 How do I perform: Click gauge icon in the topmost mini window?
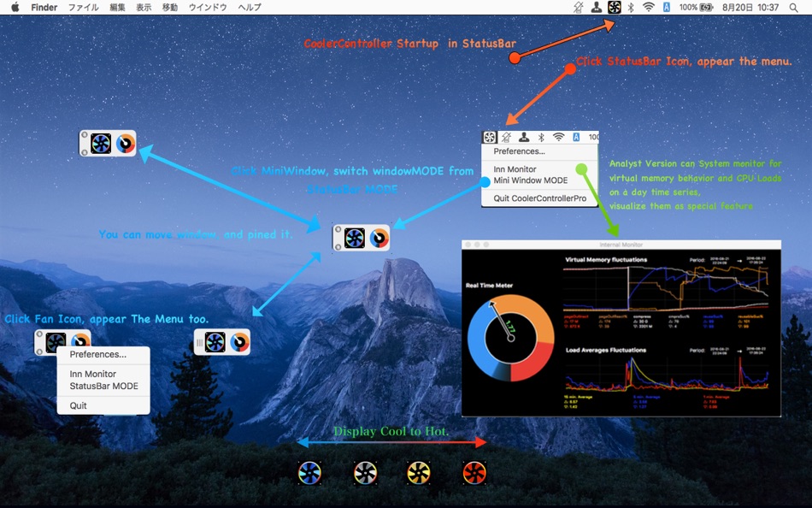[126, 144]
